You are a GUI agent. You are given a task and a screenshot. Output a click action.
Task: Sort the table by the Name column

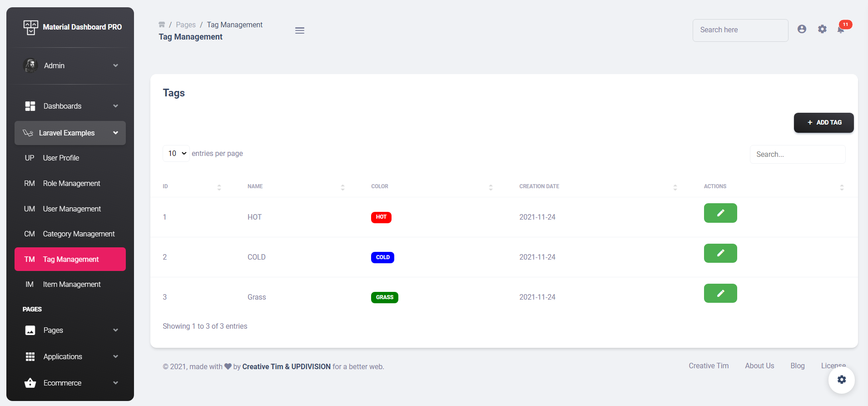(296, 186)
